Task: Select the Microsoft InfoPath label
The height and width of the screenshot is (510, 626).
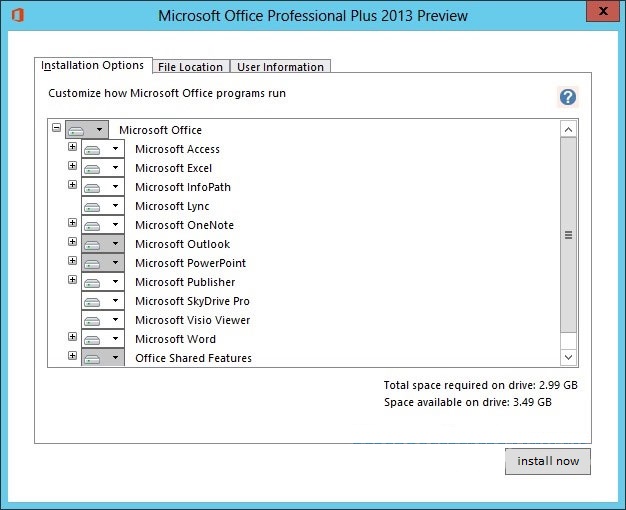Action: 183,187
